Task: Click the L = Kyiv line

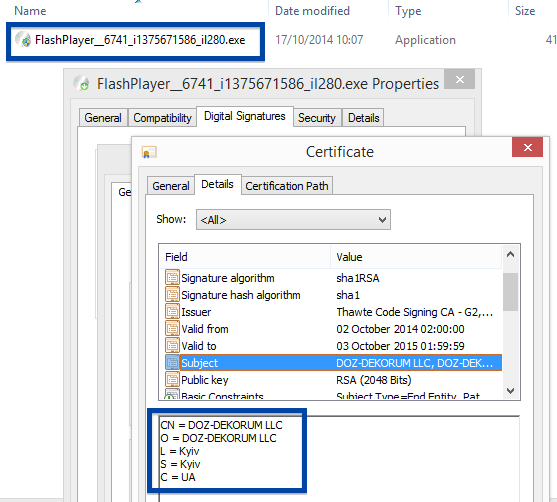Action: pos(180,451)
